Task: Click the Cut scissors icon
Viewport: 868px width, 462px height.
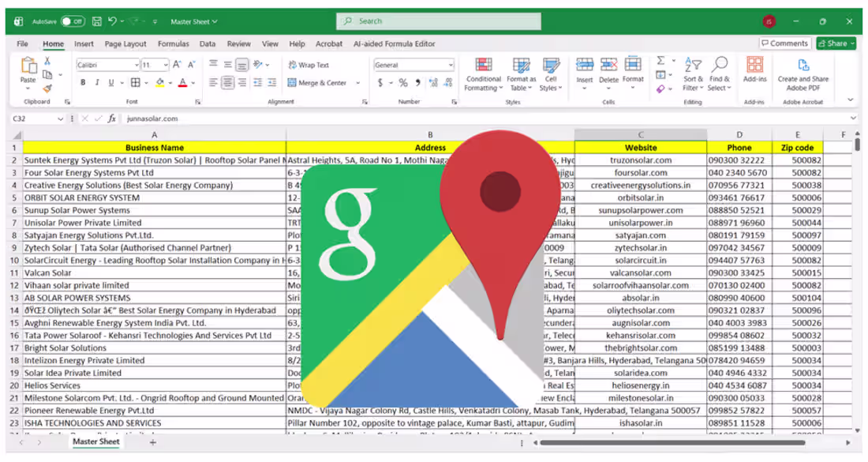Action: point(47,61)
